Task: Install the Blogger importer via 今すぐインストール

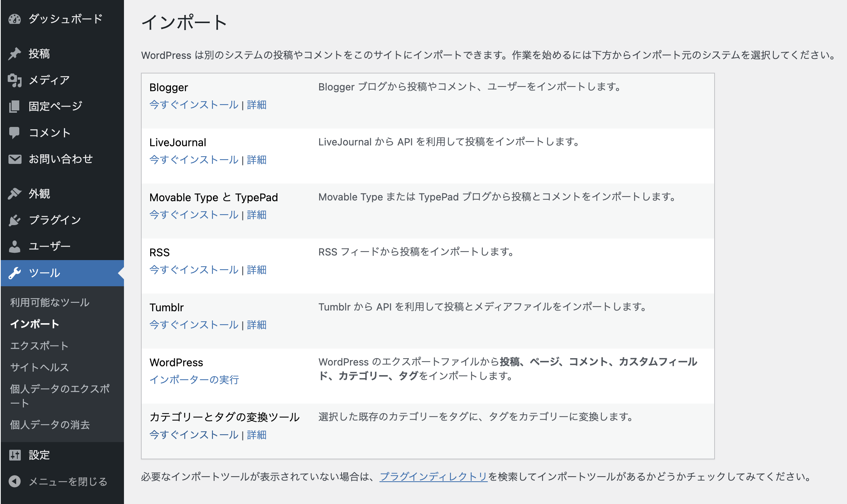Action: coord(194,105)
